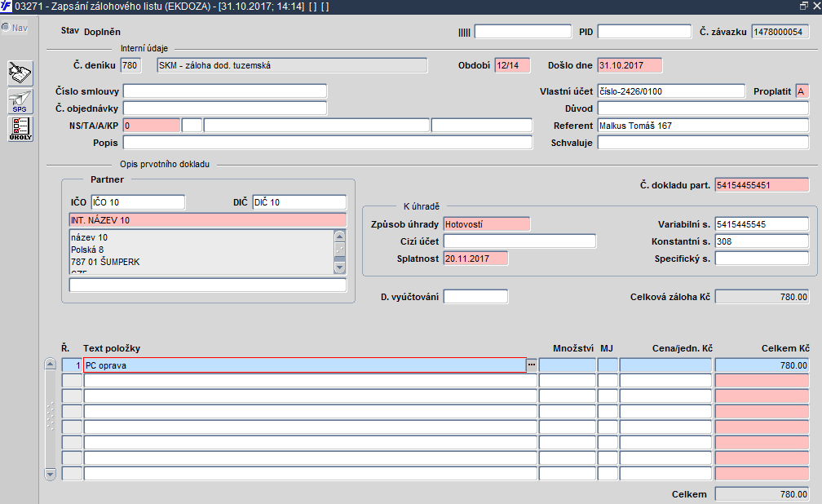Open the ÚKOLY tasks checklist icon
The image size is (822, 504).
coord(20,129)
